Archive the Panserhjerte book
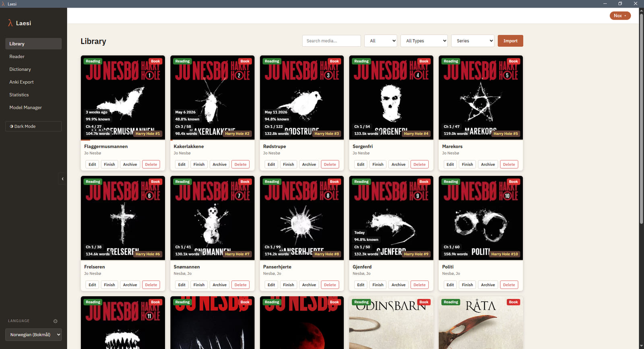 (x=309, y=285)
